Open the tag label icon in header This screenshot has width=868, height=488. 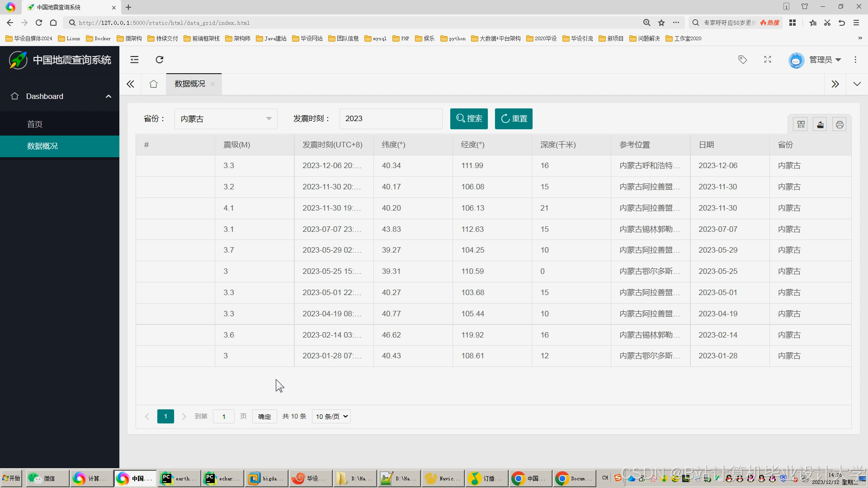point(743,60)
